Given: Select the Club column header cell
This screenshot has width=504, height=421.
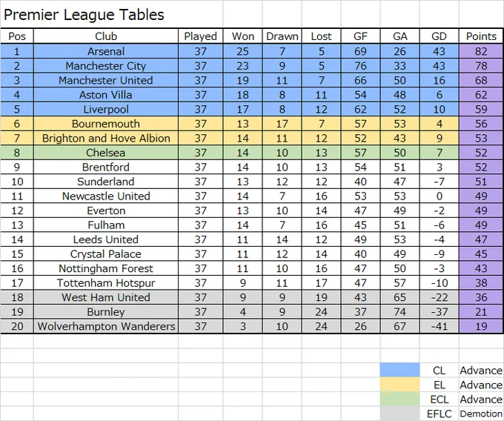Looking at the screenshot, I should [x=106, y=36].
